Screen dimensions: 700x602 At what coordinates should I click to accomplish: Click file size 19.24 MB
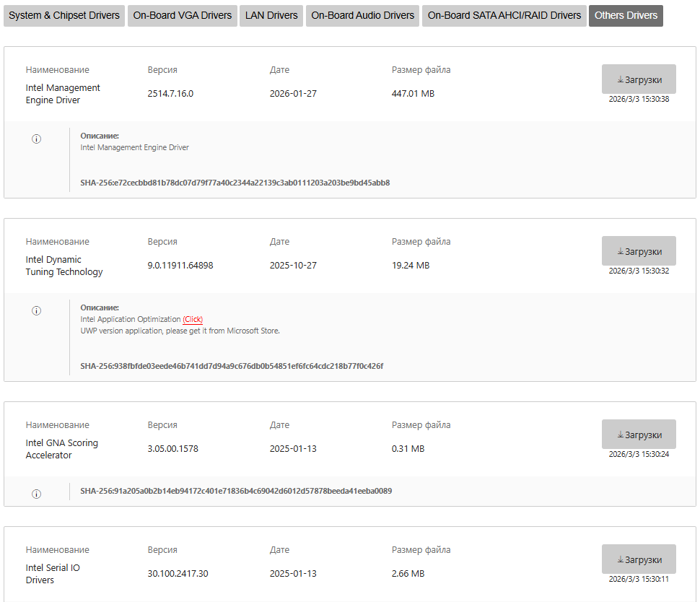pos(411,266)
